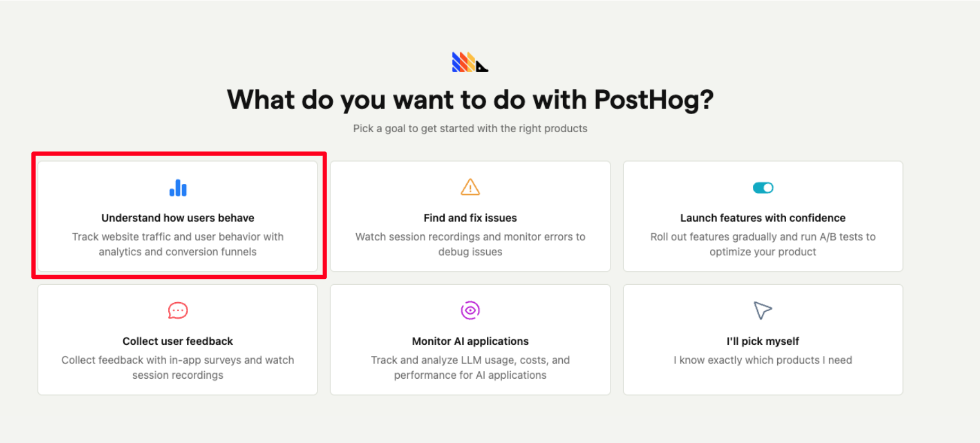Select 'Collect user feedback' goal

click(x=178, y=340)
